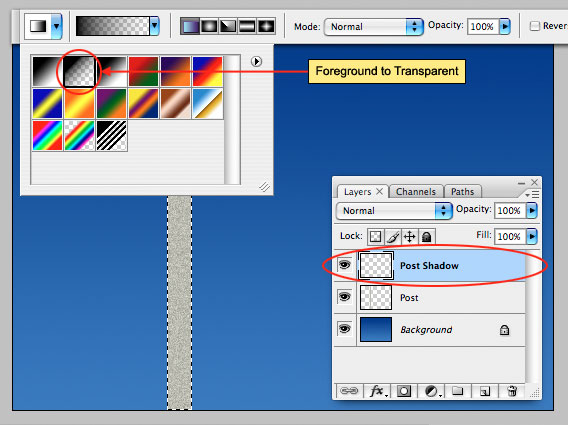This screenshot has height=425, width=568.
Task: Pick the Blue, Red, Yellow gradient swatch
Action: (208, 71)
